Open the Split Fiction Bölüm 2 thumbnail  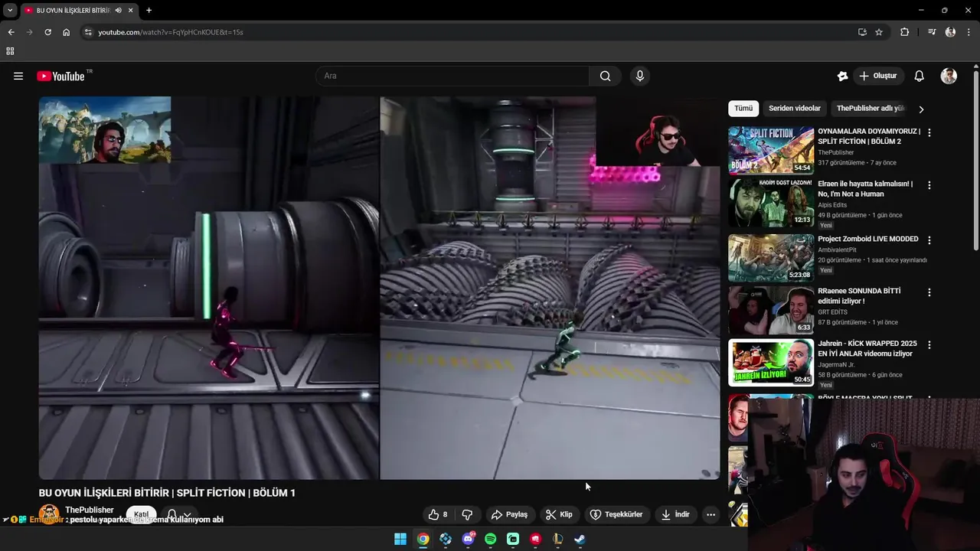(x=771, y=151)
